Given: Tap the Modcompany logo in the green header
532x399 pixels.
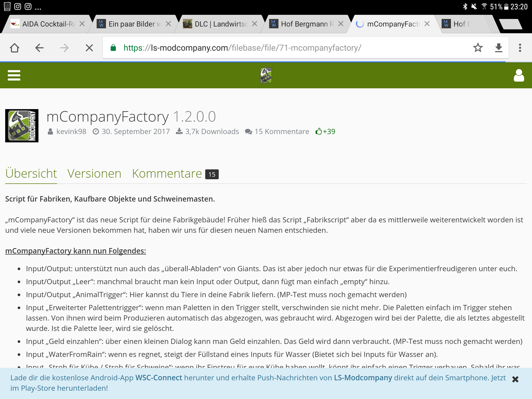Looking at the screenshot, I should (266, 75).
